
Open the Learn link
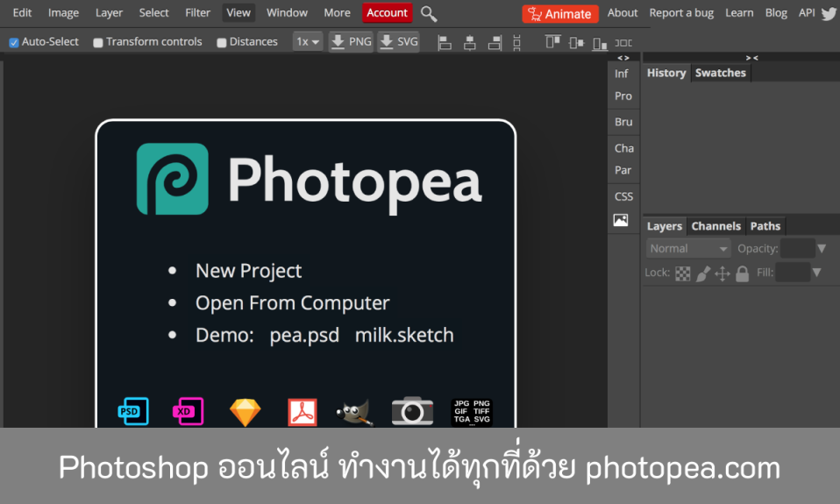coord(739,13)
